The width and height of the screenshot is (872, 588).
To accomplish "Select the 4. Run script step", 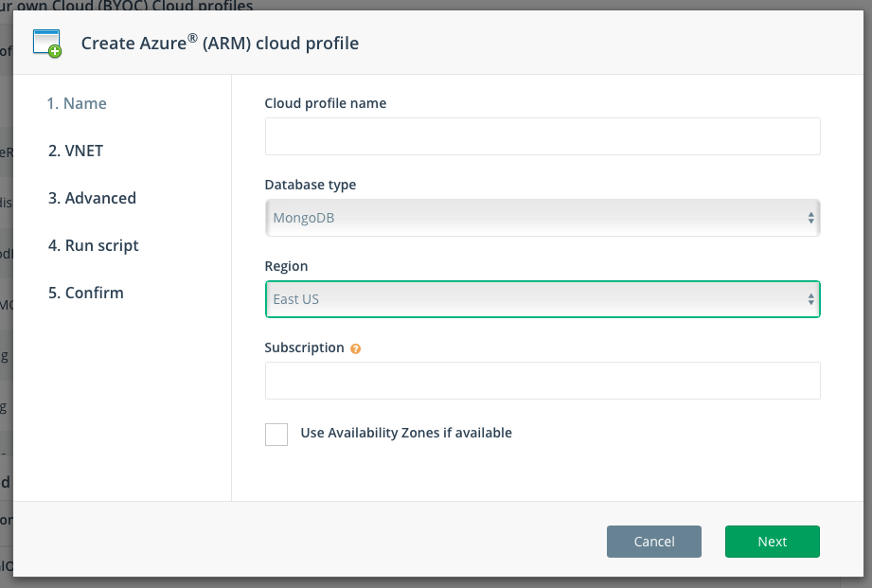I will 94,245.
